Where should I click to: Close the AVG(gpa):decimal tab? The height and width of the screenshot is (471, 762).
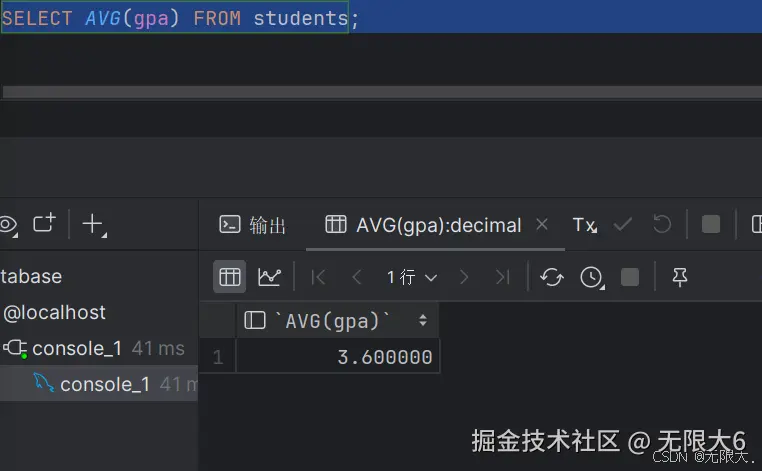542,225
